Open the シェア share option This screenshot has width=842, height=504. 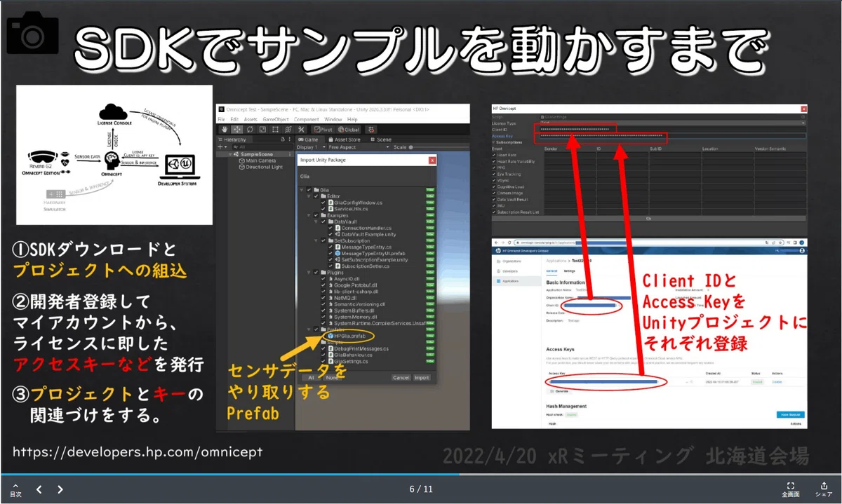[824, 489]
